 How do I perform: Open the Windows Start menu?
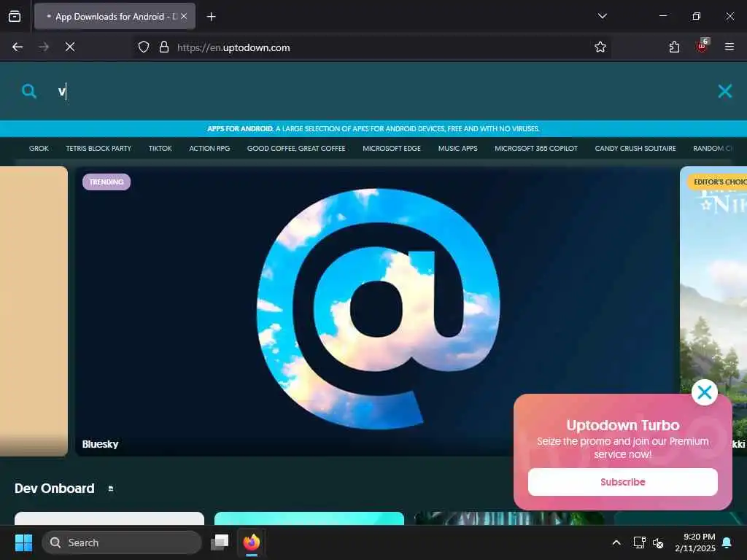23,542
